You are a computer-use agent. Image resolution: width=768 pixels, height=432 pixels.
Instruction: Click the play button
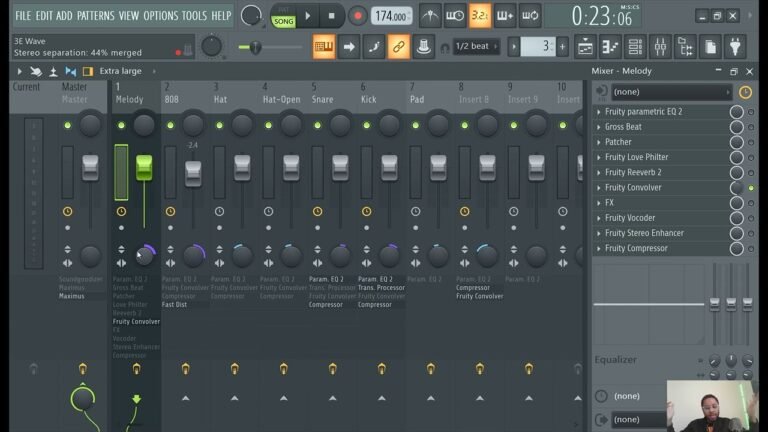(308, 16)
